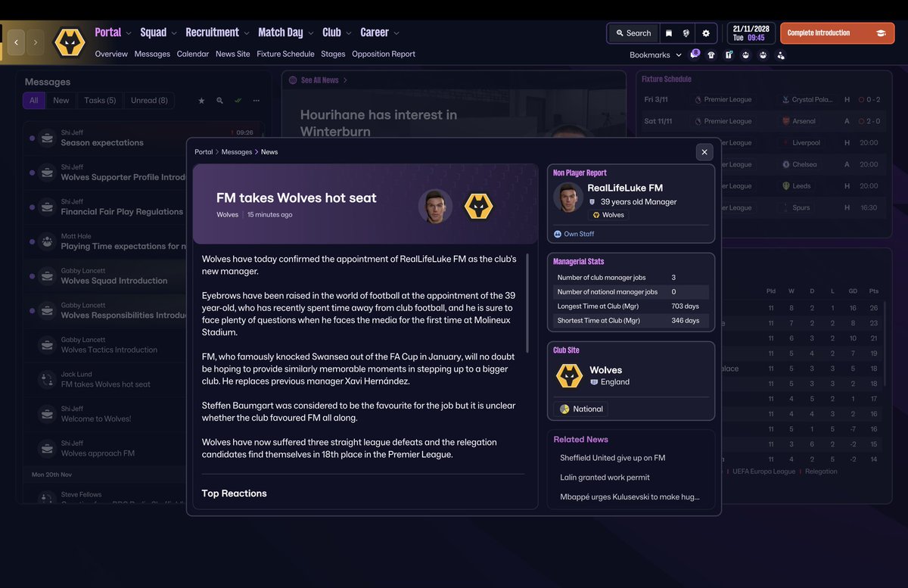Viewport: 908px width, 588px height.
Task: Open the Career main menu
Action: pyautogui.click(x=375, y=33)
